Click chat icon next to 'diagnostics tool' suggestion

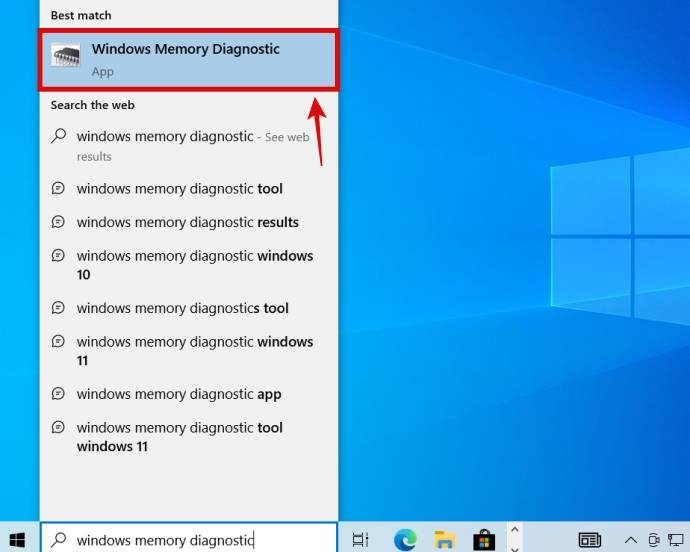pyautogui.click(x=58, y=307)
